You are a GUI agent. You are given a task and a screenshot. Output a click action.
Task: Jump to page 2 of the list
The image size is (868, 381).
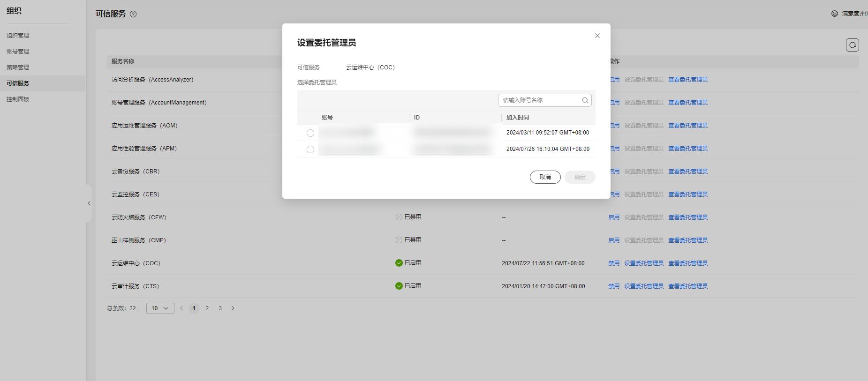(x=207, y=308)
